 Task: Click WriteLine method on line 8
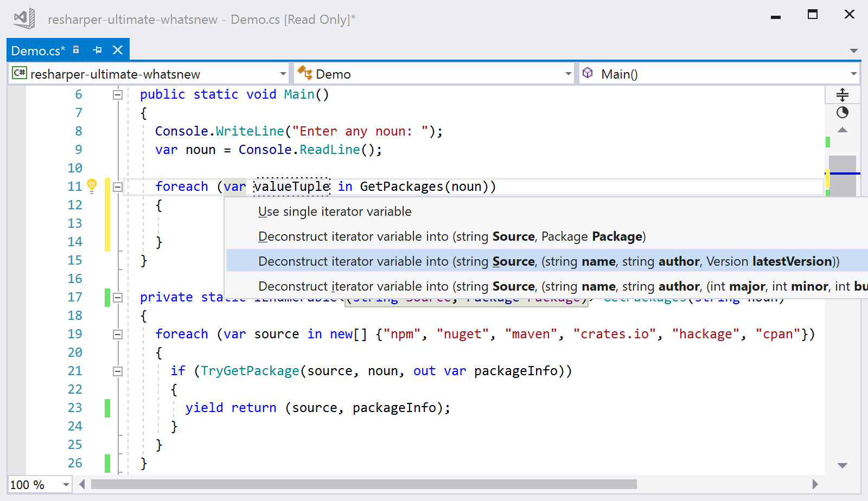click(x=250, y=131)
